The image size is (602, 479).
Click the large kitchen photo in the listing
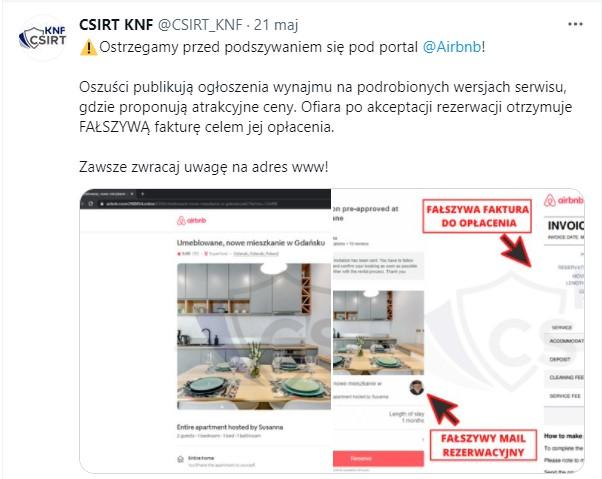point(253,336)
